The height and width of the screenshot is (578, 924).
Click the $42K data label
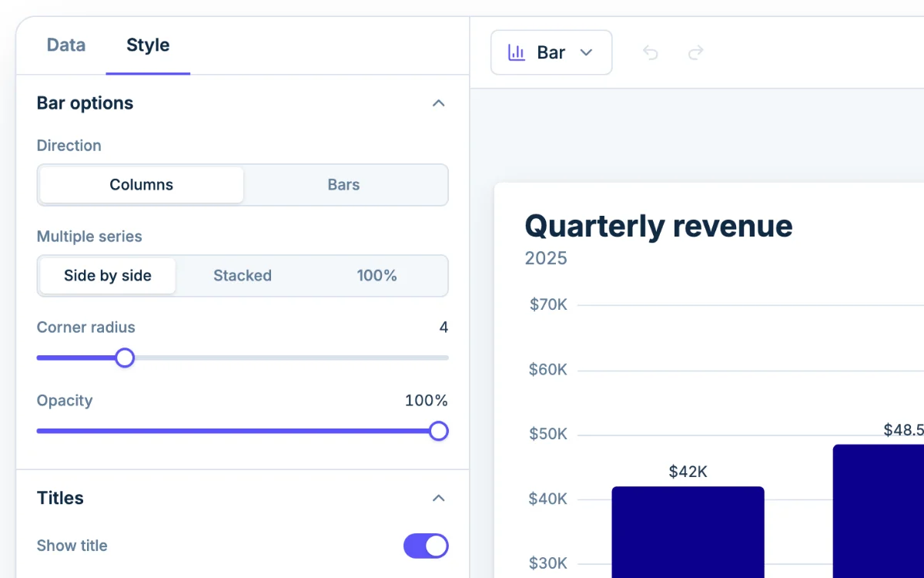tap(688, 472)
